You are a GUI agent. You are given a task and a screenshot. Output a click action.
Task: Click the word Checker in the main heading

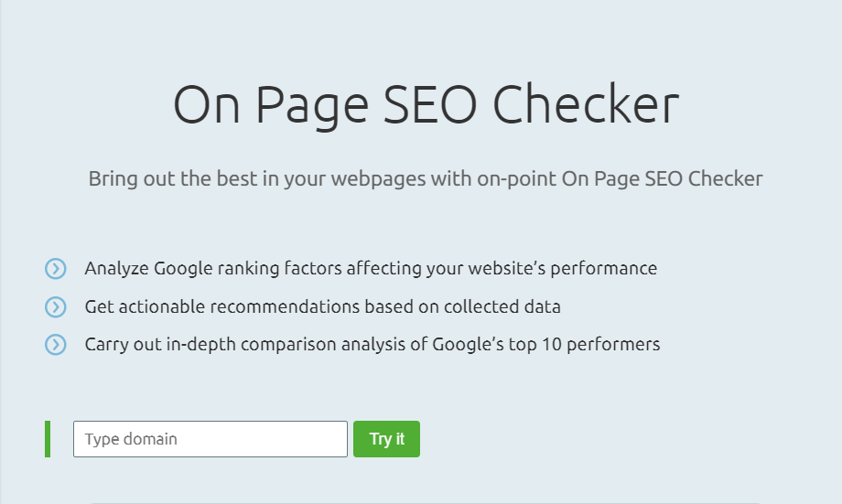click(586, 104)
